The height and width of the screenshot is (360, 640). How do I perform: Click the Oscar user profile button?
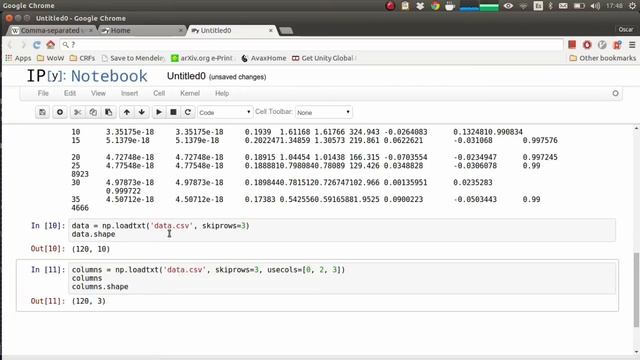[x=626, y=29]
